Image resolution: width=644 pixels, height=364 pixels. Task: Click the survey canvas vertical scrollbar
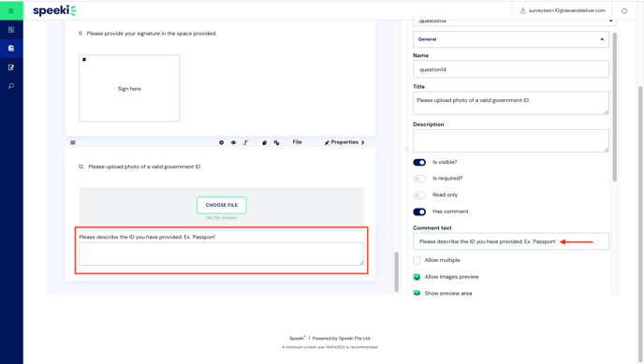[x=396, y=271]
